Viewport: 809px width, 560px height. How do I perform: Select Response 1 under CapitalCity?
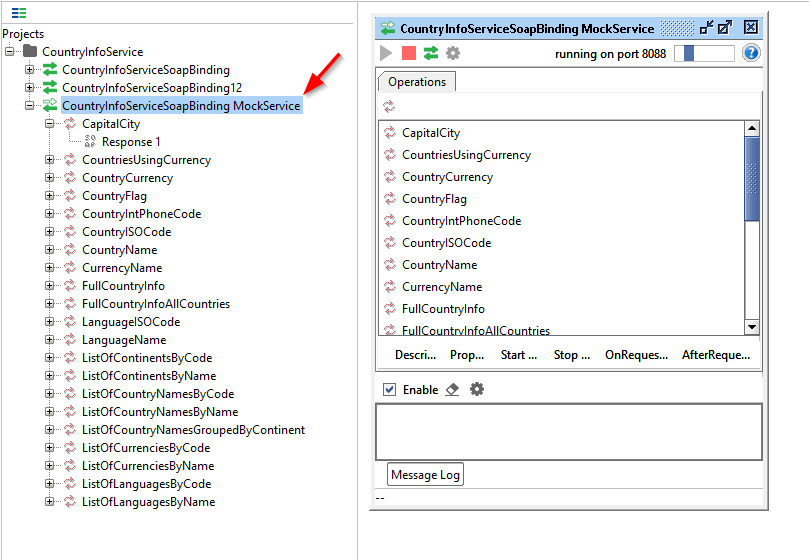pos(131,142)
